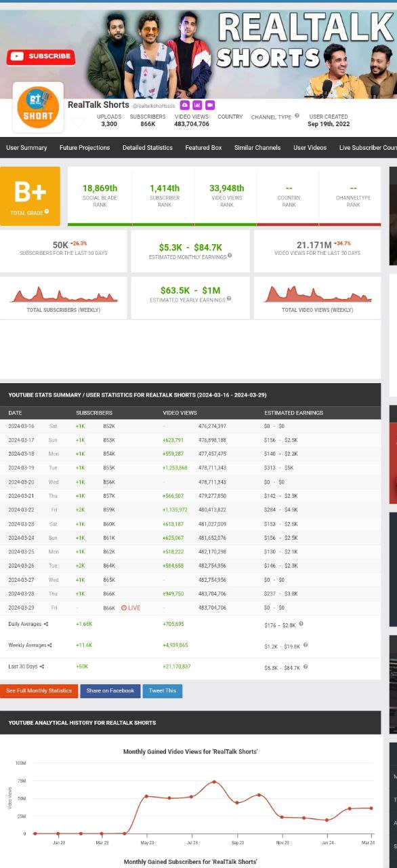Add RealTalk Shorts to favorites heart icon
The height and width of the screenshot is (868, 397).
(78, 122)
